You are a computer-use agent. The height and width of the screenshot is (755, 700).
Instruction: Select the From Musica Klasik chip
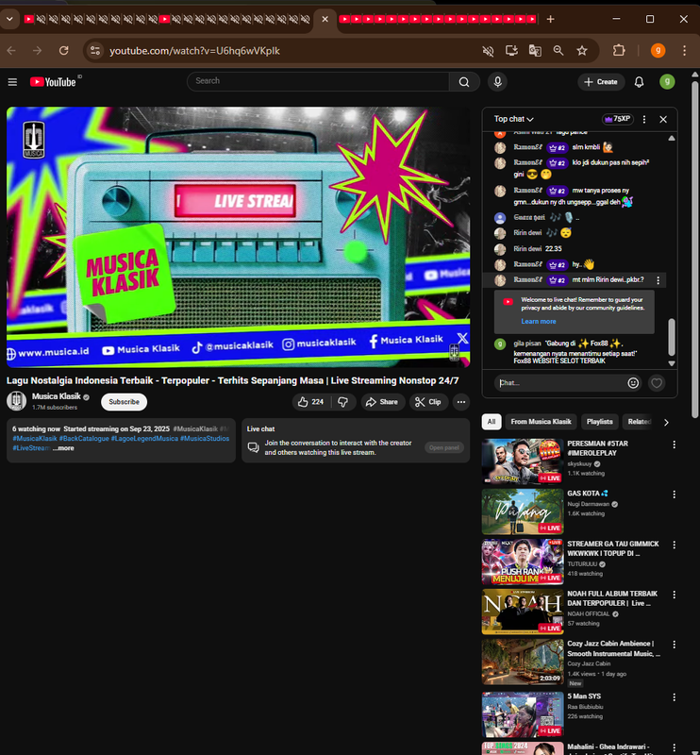point(541,422)
